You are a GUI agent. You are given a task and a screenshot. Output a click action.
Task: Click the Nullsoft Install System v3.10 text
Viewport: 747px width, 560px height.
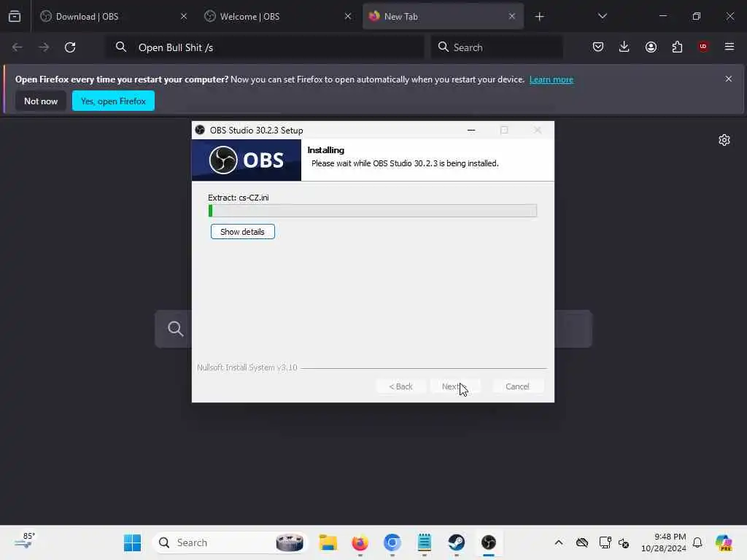pyautogui.click(x=247, y=367)
